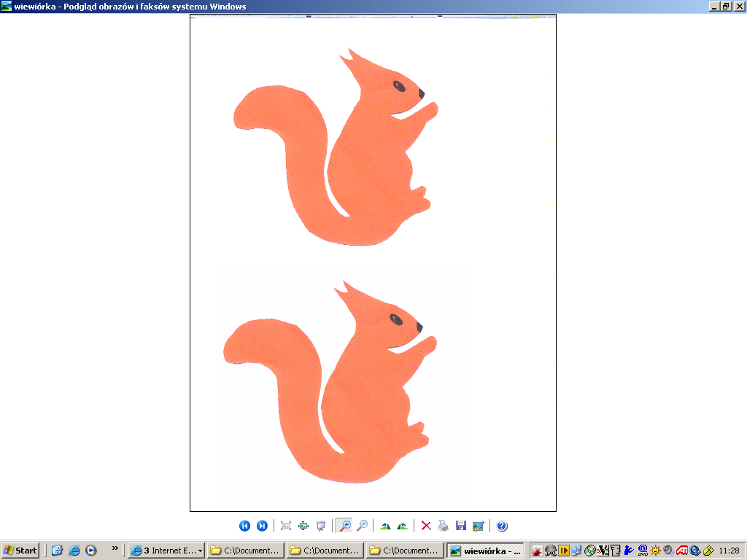
Task: Rotate the image clockwise
Action: click(x=385, y=526)
